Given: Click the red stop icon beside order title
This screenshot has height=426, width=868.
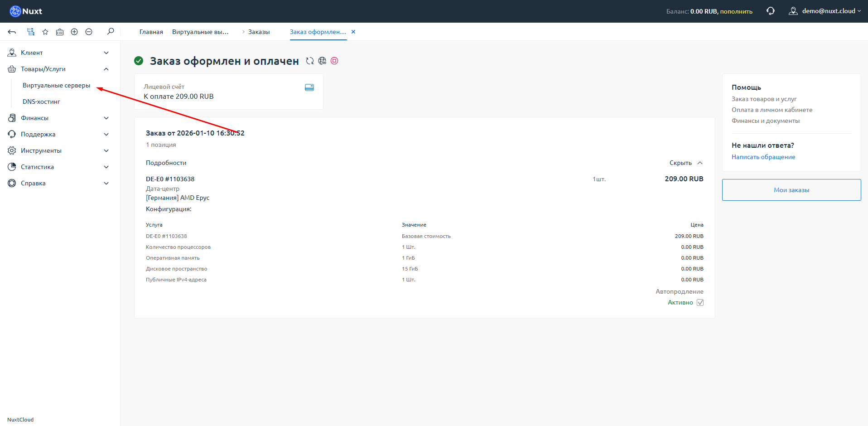Looking at the screenshot, I should (335, 61).
